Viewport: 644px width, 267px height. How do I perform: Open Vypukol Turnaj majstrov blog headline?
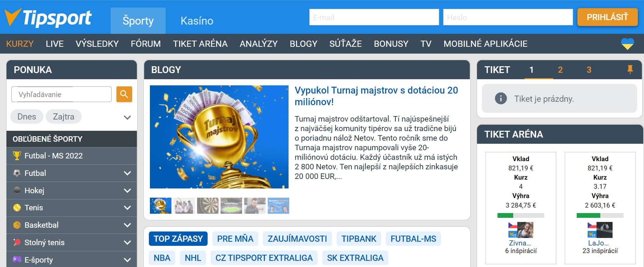(x=376, y=96)
